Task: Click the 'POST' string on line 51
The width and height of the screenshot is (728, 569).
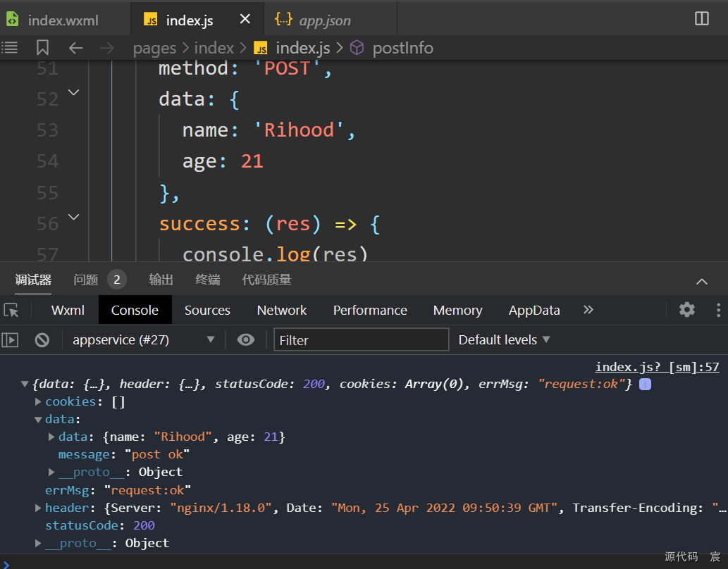Action: (287, 69)
